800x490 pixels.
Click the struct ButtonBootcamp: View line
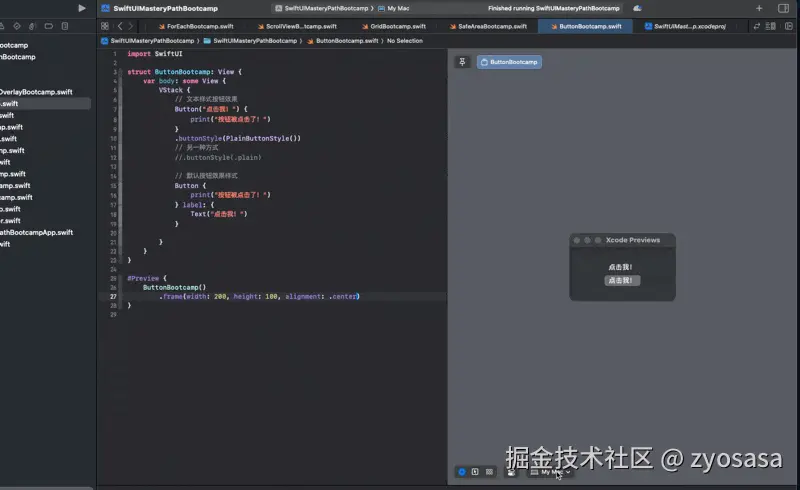[184, 72]
